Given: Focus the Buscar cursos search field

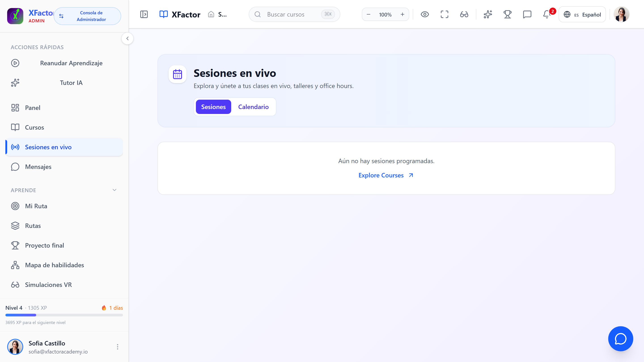Looking at the screenshot, I should [294, 15].
